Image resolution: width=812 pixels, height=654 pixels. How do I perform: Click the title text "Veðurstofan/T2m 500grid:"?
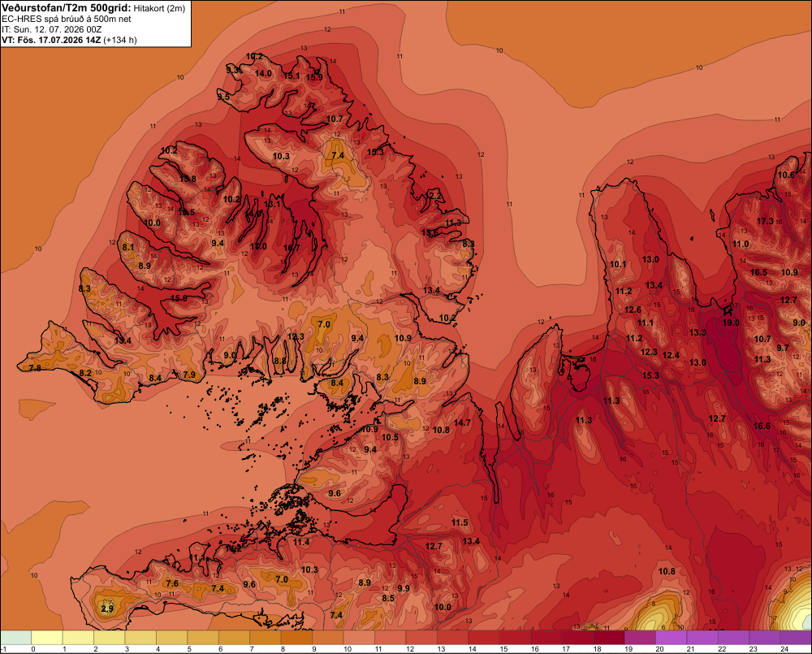[67, 8]
